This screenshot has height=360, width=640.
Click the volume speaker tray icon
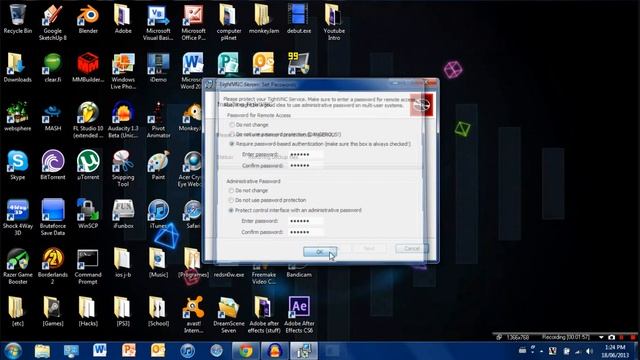point(589,351)
